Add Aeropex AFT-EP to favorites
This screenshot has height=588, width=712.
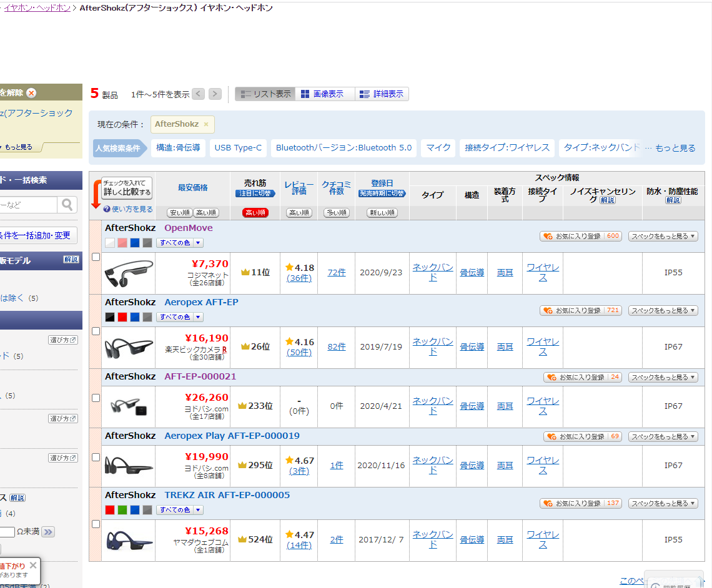tap(581, 310)
